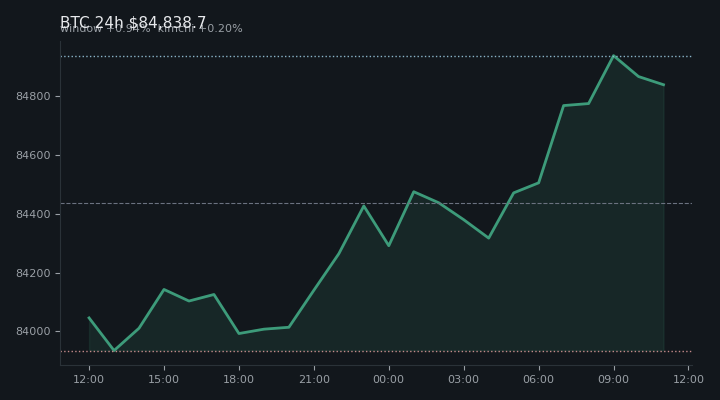Image resolution: width=720 pixels, height=400 pixels.
Task: Click the 09:00 time axis label
Action: coord(614,379)
